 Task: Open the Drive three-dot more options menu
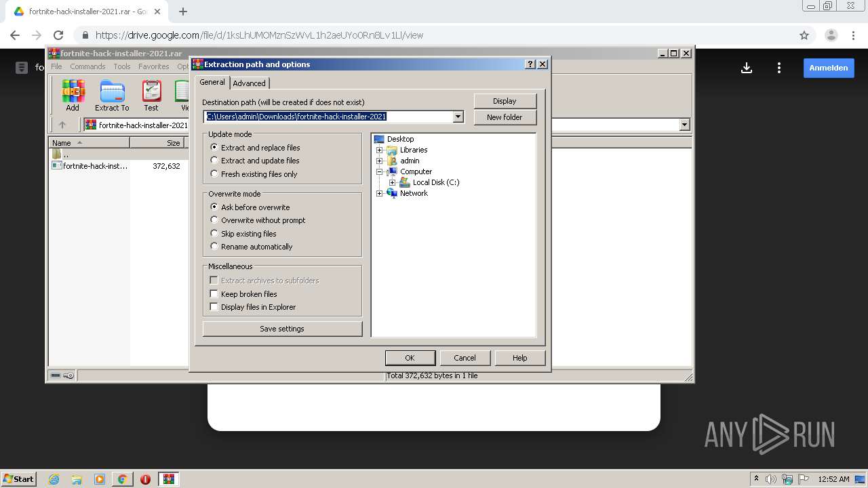click(779, 68)
